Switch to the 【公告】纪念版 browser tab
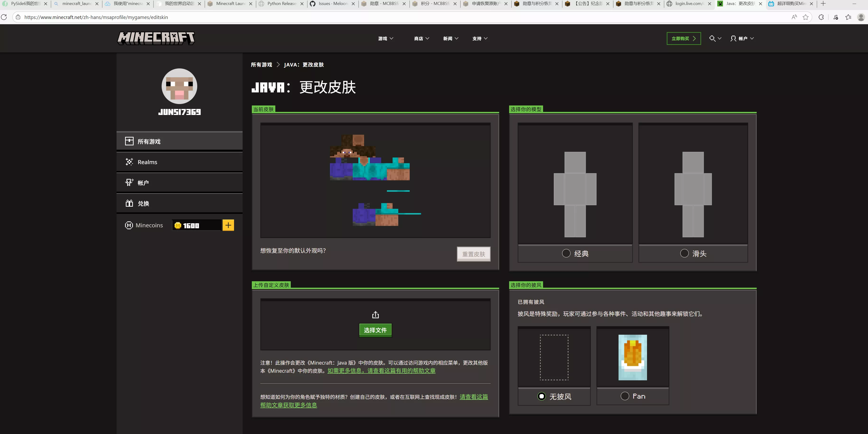 [x=588, y=4]
